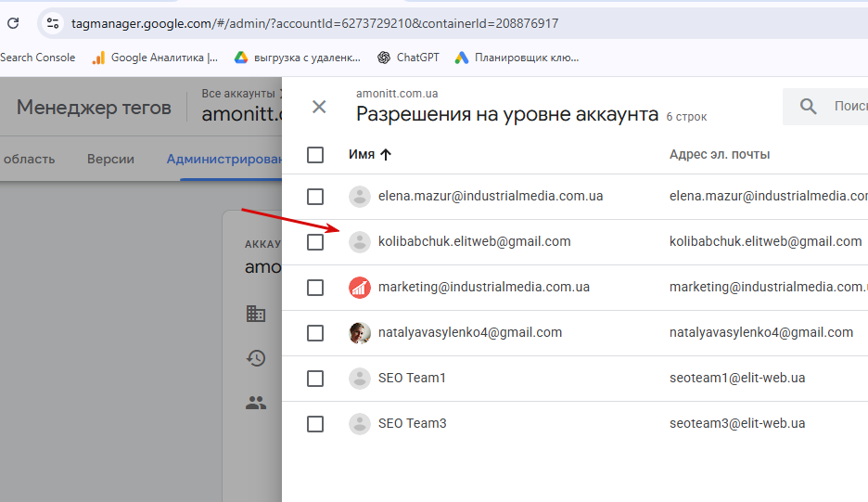868x502 pixels.
Task: Check the kolibabchuk.elitweb@gmail.com row checkbox
Action: click(x=315, y=242)
